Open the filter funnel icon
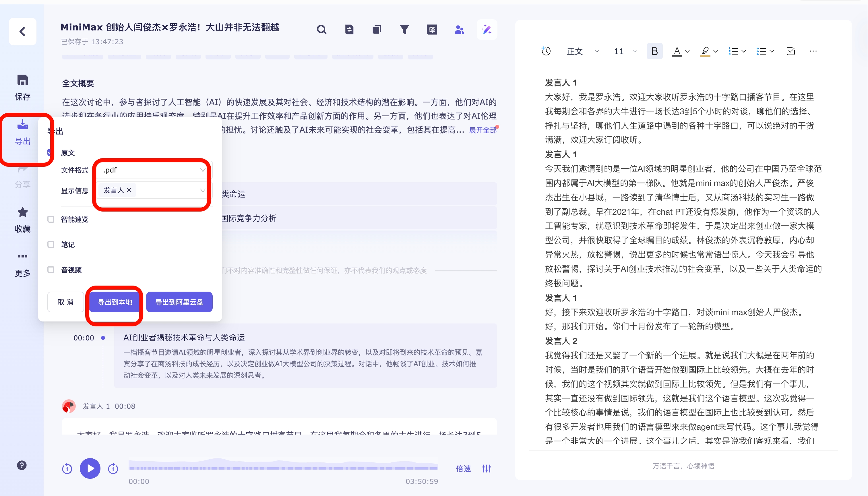This screenshot has width=868, height=496. (x=404, y=30)
